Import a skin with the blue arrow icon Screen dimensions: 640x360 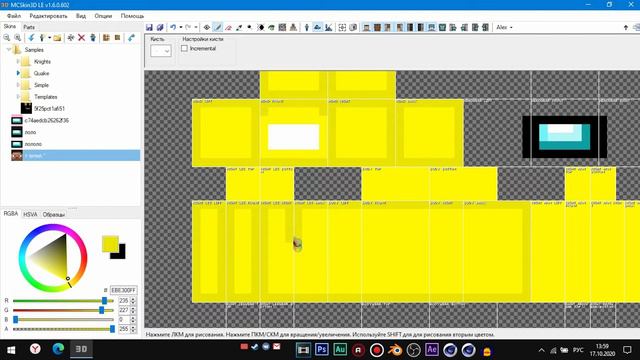pyautogui.click(x=31, y=38)
